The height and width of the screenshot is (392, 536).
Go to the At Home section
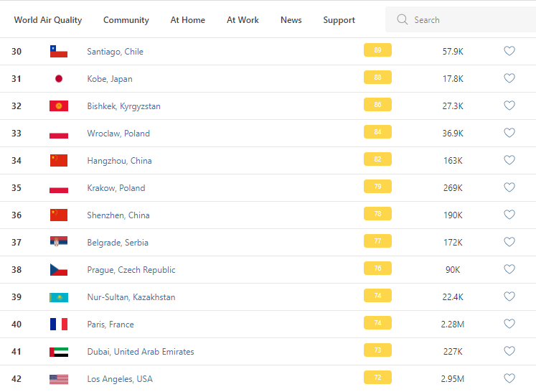pos(187,20)
